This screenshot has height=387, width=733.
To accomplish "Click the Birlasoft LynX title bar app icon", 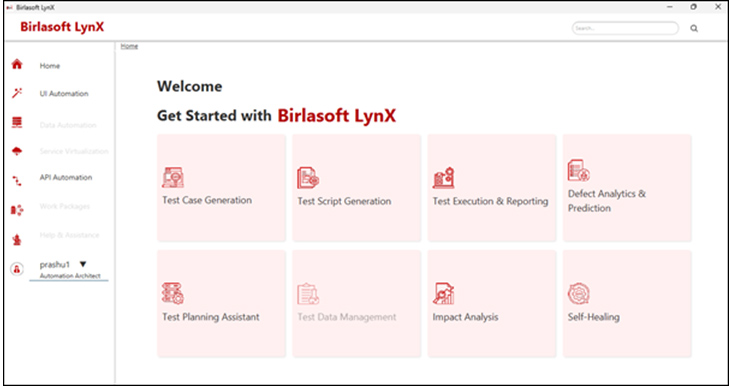I will click(x=9, y=7).
